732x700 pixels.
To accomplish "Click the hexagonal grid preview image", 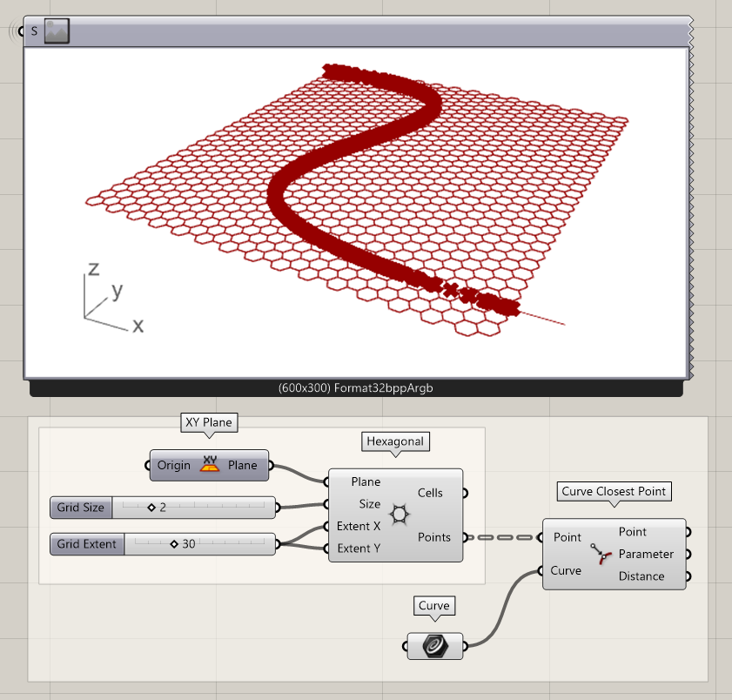I will (356, 213).
